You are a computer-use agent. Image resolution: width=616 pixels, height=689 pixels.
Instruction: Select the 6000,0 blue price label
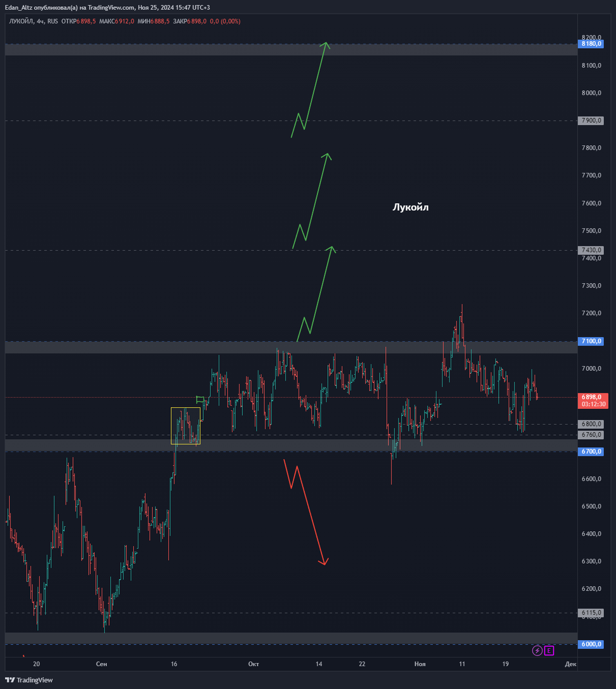coord(591,644)
